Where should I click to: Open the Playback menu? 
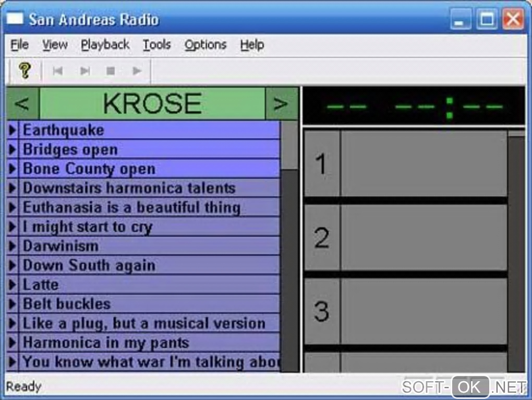pos(105,44)
